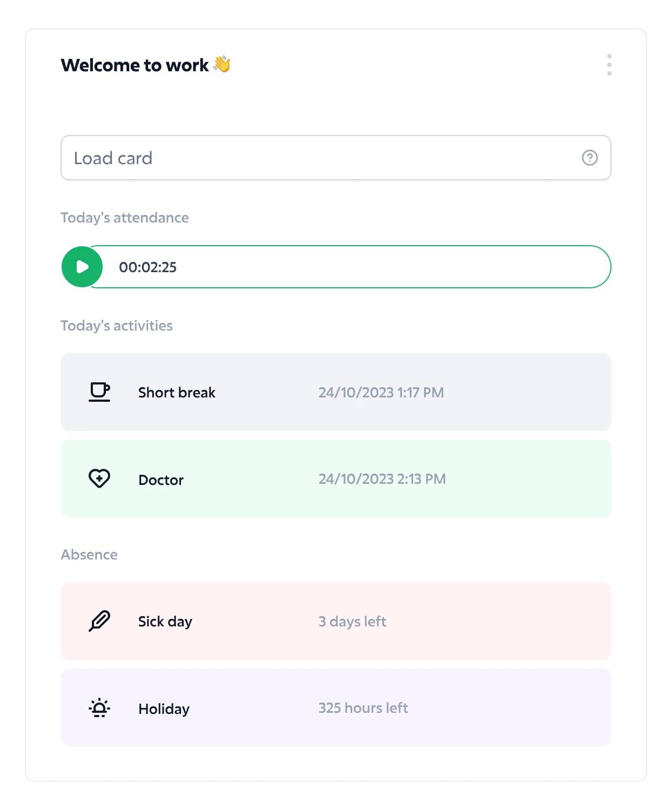Focus the Load card input field
Viewport: 672px width, 810px height.
pos(335,158)
